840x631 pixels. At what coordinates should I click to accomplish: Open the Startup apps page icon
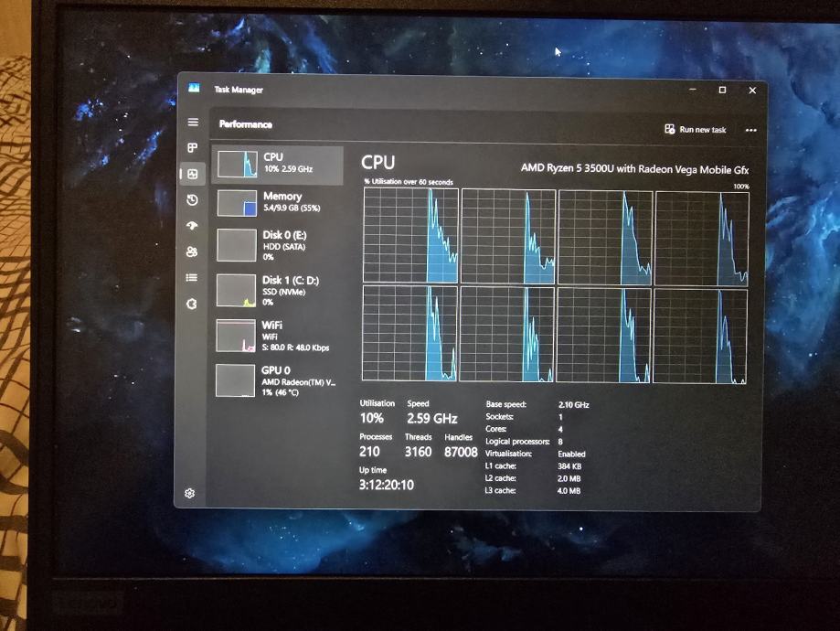(x=192, y=226)
